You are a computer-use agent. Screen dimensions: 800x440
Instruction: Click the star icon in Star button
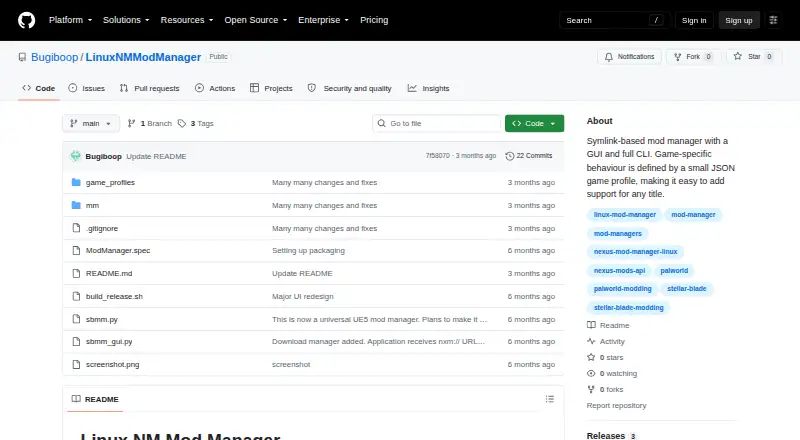[738, 57]
